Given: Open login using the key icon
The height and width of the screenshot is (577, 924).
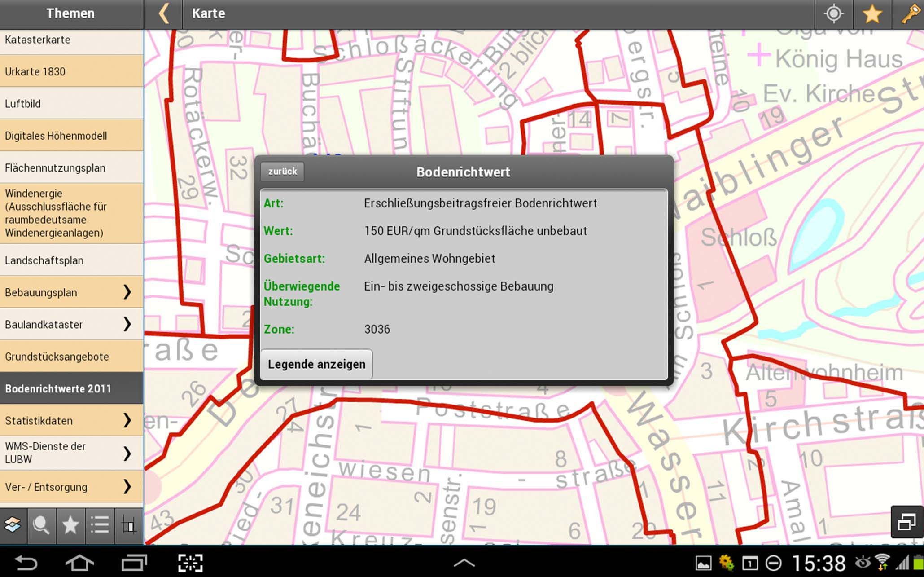Looking at the screenshot, I should point(909,13).
